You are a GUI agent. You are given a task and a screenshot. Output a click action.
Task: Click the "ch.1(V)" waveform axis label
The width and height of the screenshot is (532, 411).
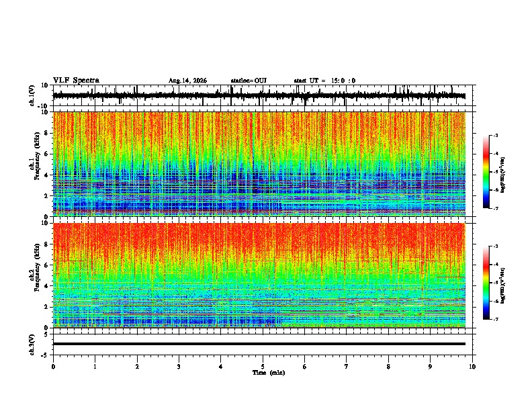click(x=32, y=95)
